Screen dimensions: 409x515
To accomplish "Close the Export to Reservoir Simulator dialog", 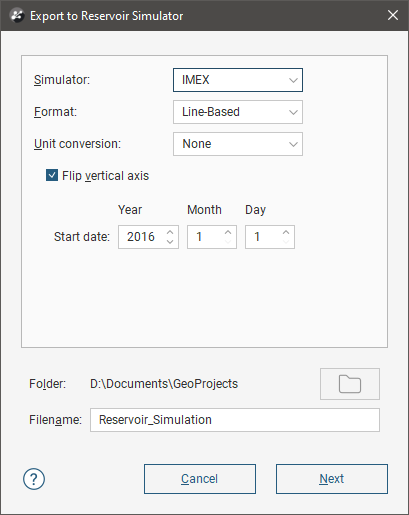I will (393, 15).
